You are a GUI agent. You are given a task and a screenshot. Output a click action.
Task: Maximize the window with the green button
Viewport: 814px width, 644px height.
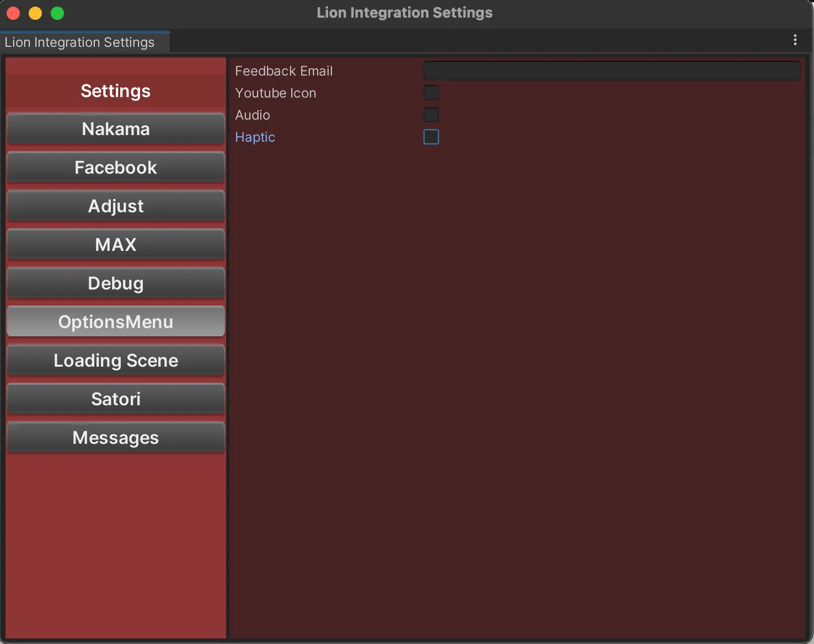pyautogui.click(x=57, y=13)
